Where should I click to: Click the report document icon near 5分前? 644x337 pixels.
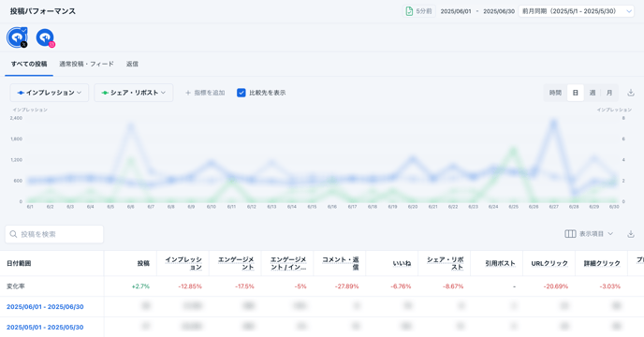point(409,11)
